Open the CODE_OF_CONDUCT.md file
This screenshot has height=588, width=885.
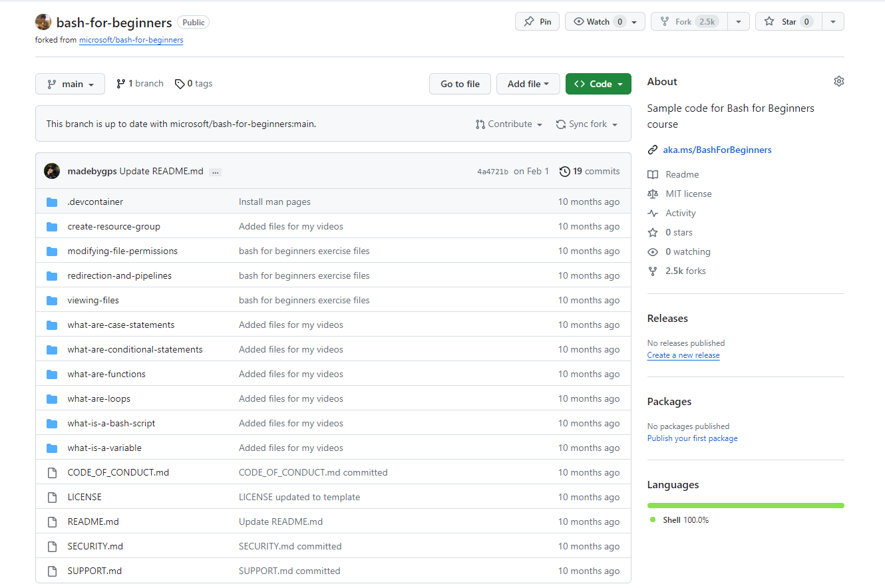click(118, 472)
